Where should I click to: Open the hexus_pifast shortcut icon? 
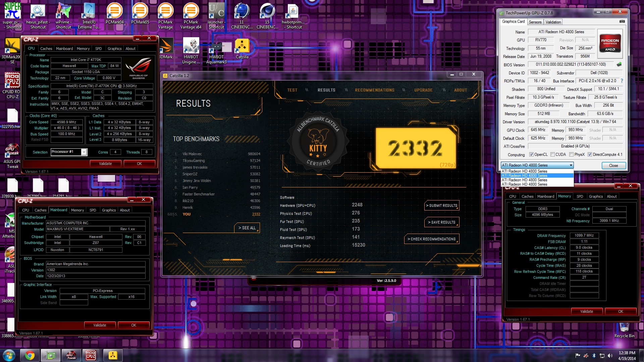(x=38, y=16)
